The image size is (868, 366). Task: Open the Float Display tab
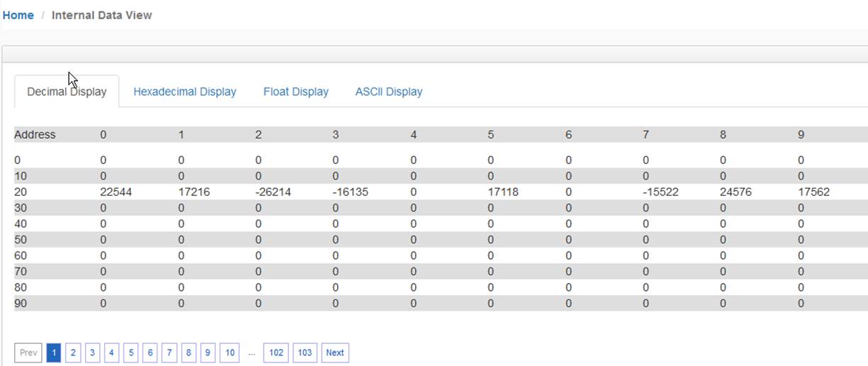pyautogui.click(x=295, y=91)
